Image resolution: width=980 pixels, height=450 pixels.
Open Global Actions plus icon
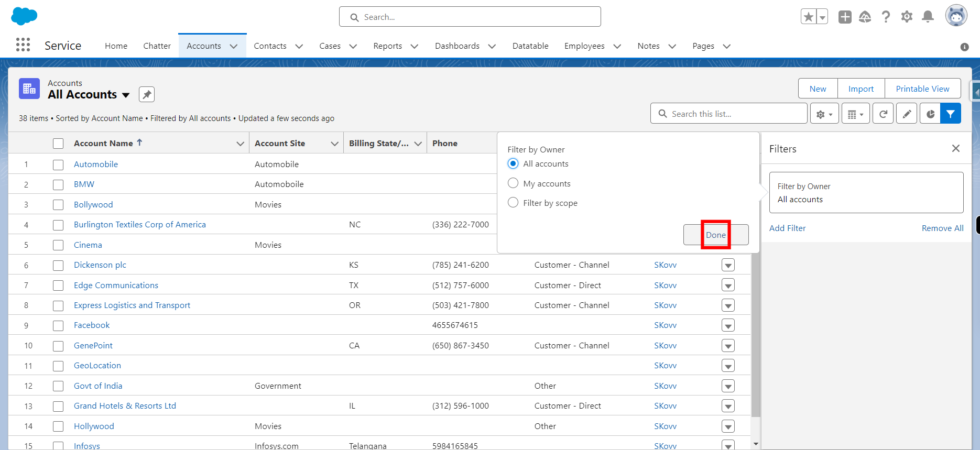[845, 17]
